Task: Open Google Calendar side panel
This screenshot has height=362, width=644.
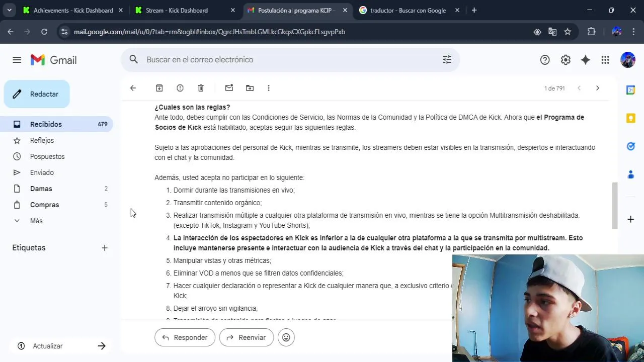Action: tap(630, 90)
